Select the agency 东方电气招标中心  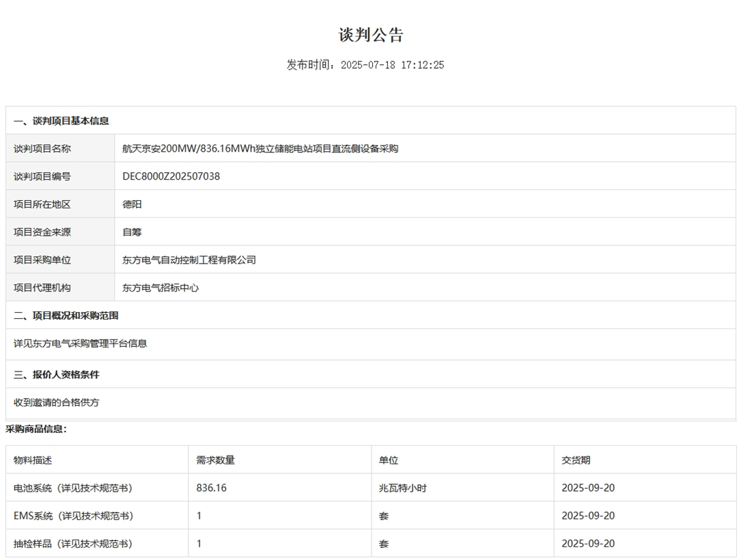(161, 288)
